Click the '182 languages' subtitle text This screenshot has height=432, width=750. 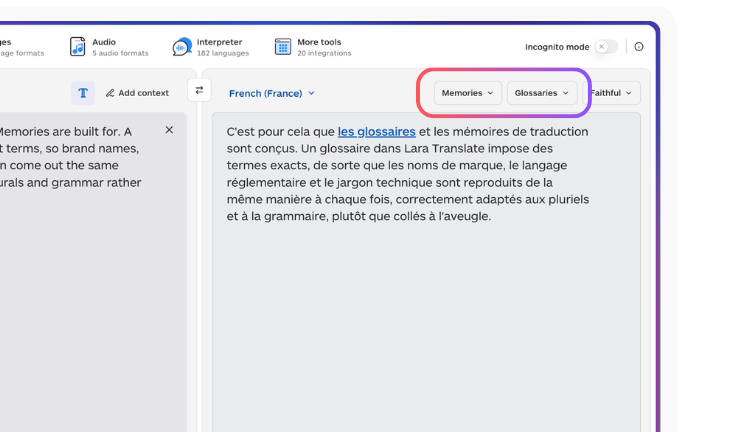[223, 53]
